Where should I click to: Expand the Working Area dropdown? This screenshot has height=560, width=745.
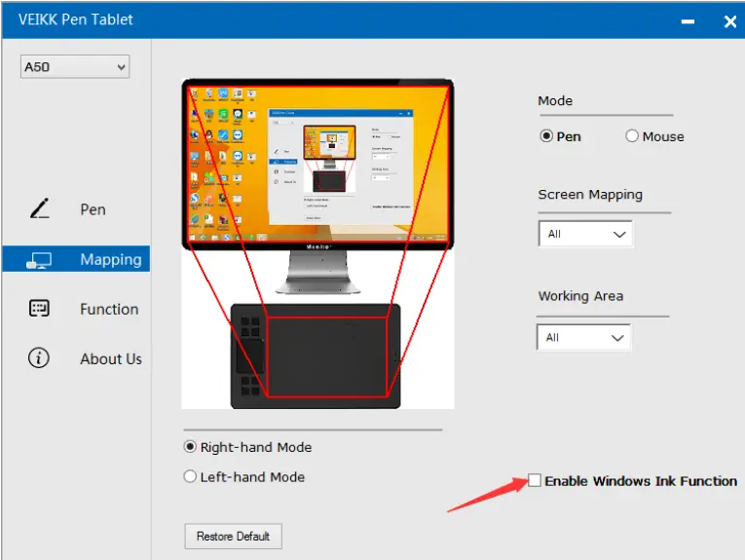583,337
